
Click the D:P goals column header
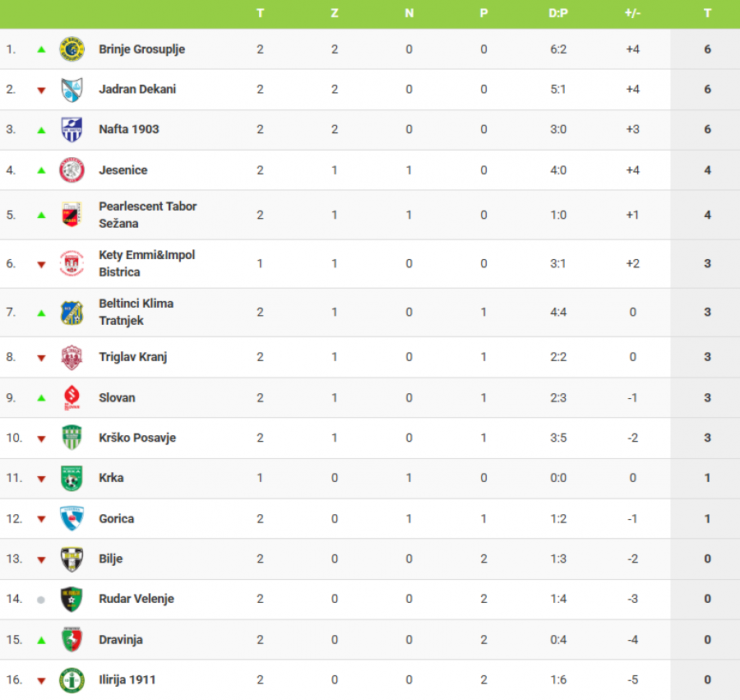pos(558,13)
